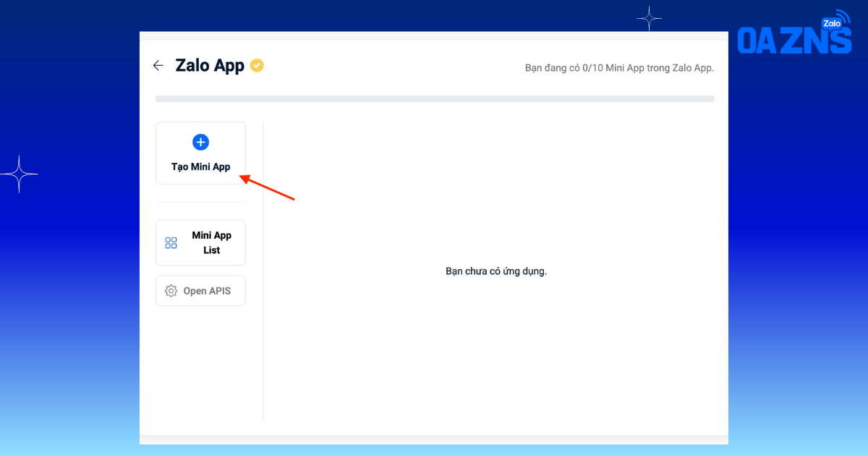Go back using the left arrow icon
This screenshot has height=456, width=868.
158,65
